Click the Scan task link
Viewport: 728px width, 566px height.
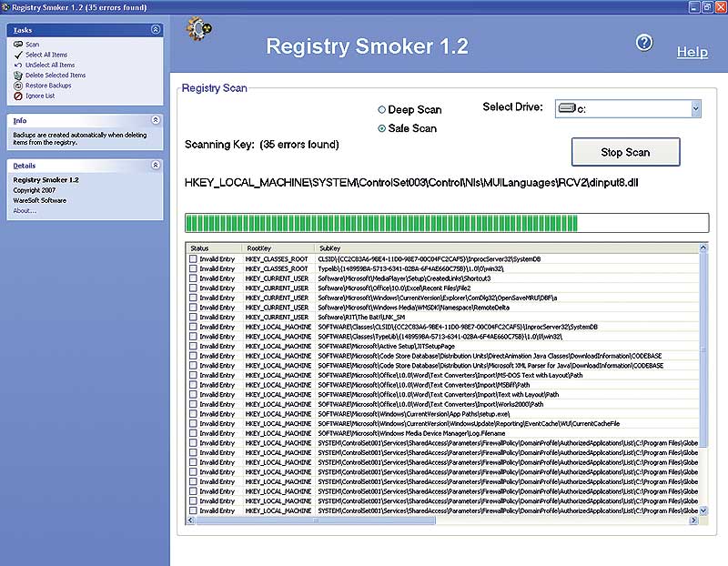32,45
